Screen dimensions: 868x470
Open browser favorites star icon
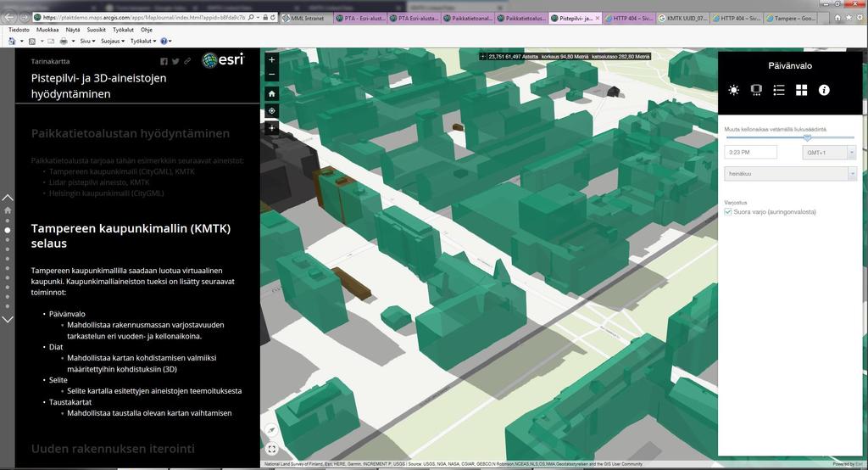[849, 18]
